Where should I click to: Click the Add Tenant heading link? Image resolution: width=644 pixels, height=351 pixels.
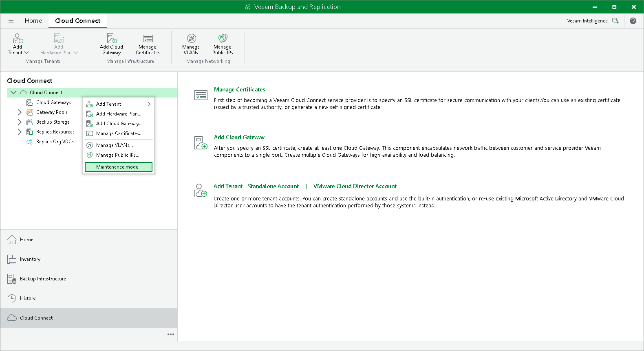tap(228, 187)
